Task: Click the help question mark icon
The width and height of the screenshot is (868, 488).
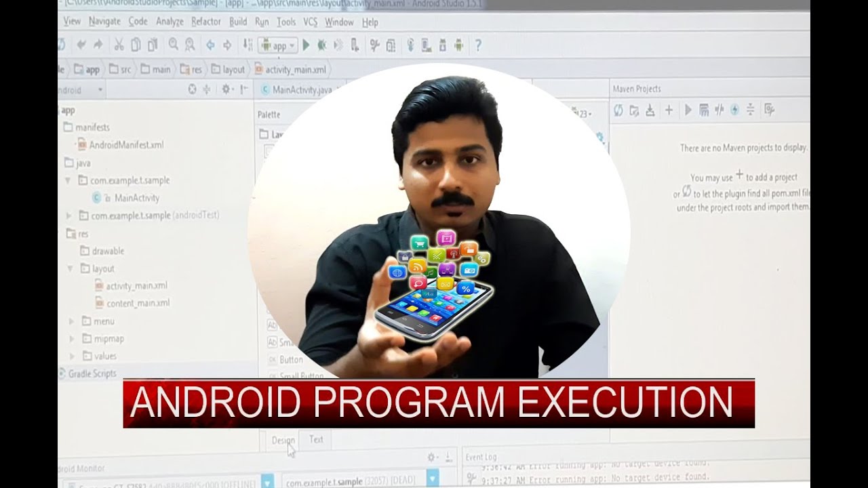Action: (478, 45)
